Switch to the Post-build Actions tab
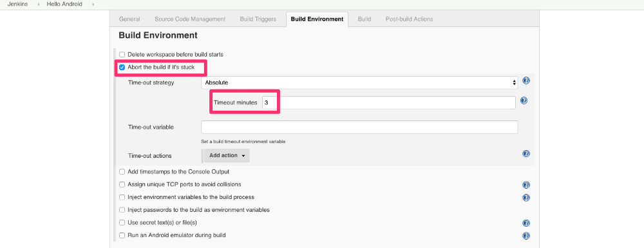Viewport: 644px width, 248px height. tap(409, 19)
